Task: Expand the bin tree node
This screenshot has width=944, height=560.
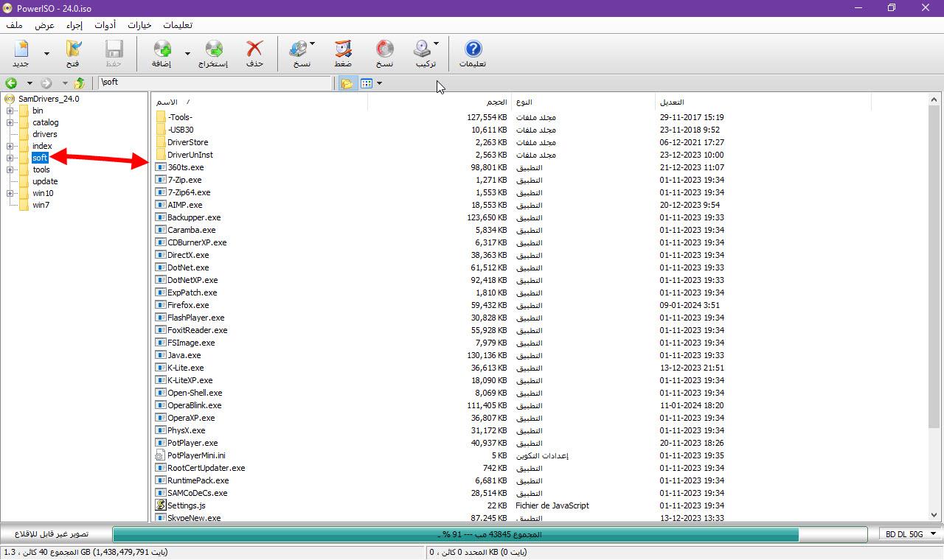Action: (10, 111)
